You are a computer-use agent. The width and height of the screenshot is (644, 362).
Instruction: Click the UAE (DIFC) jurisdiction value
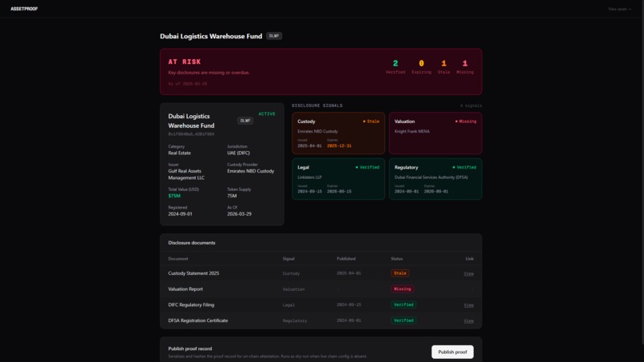point(238,153)
